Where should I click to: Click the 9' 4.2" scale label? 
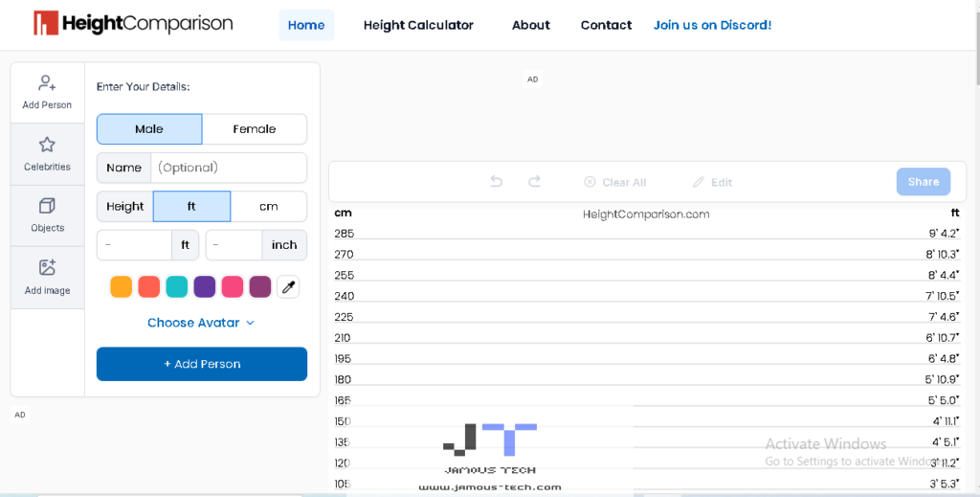(944, 234)
